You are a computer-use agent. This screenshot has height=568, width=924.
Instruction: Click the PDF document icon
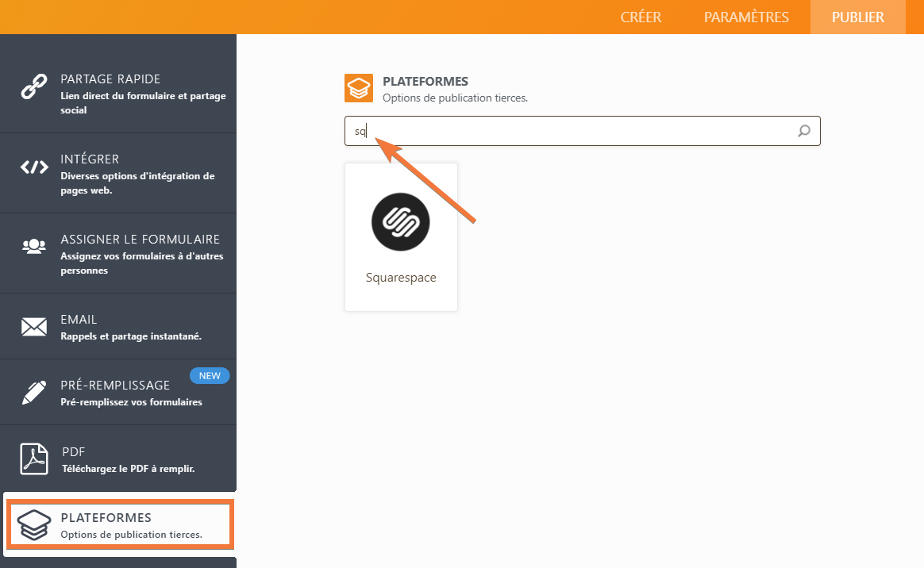34,459
